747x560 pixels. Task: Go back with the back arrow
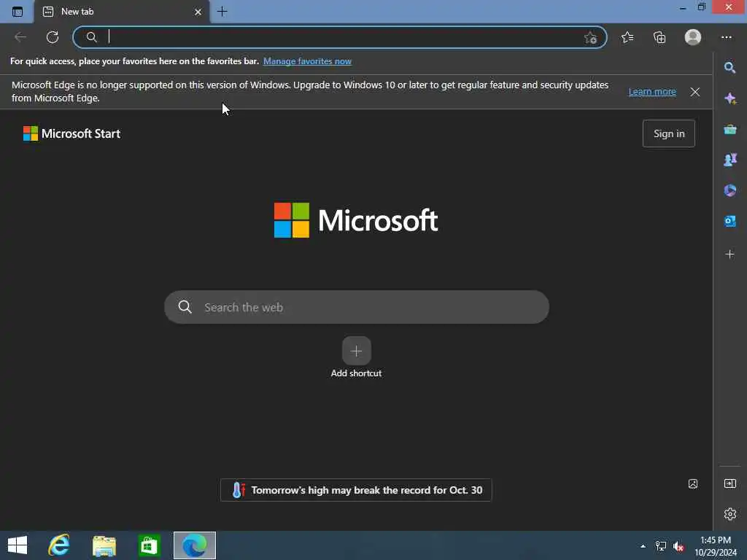click(x=20, y=37)
